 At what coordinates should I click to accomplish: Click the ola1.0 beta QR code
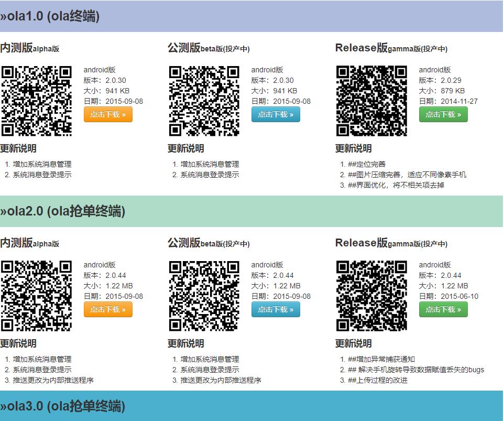pyautogui.click(x=204, y=101)
